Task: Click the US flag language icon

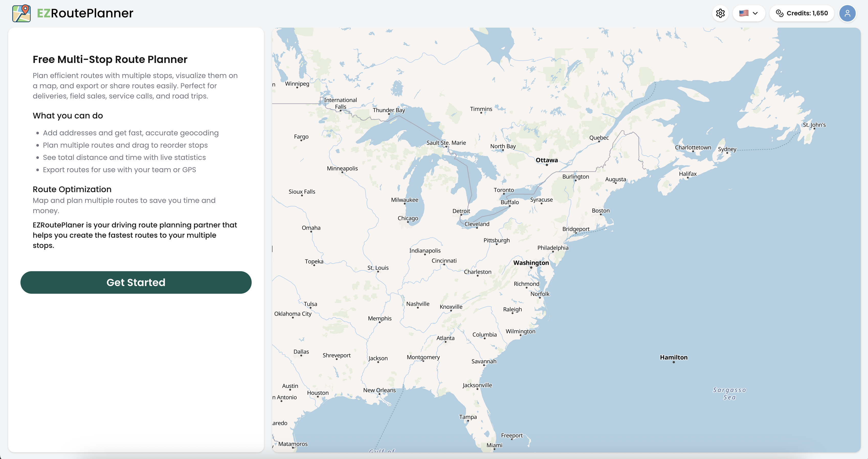Action: [x=743, y=13]
